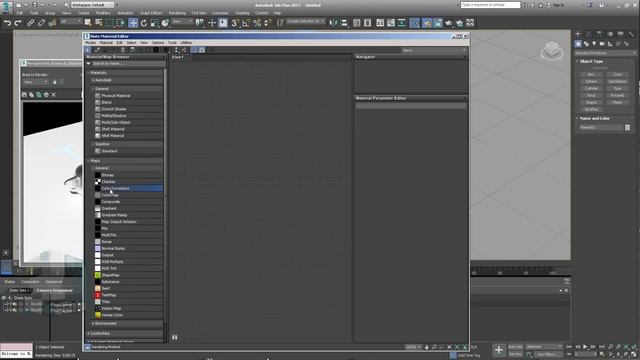
Task: Click the Set Key plus icon
Action: point(499,350)
